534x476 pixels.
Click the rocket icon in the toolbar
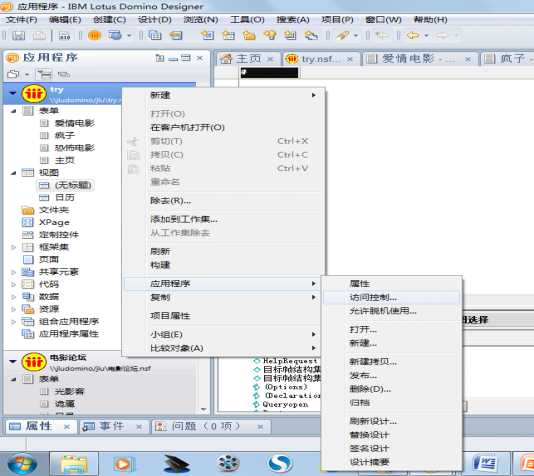click(343, 35)
